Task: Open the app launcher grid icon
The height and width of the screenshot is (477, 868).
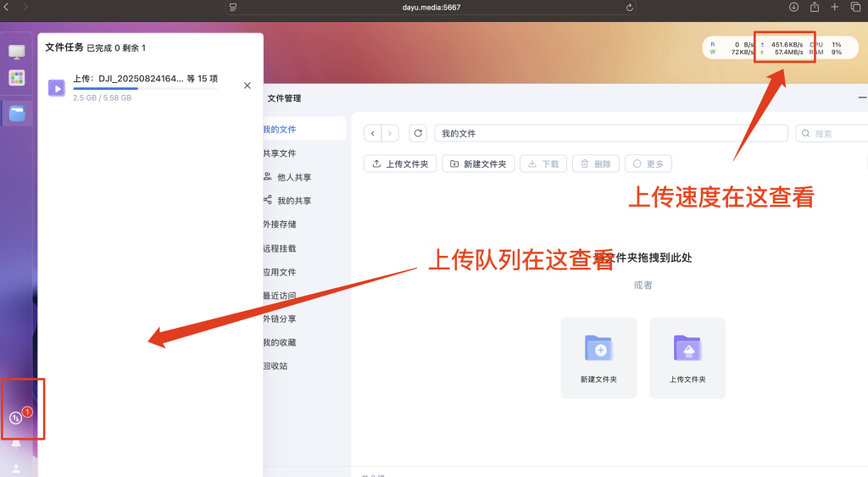Action: pos(17,78)
